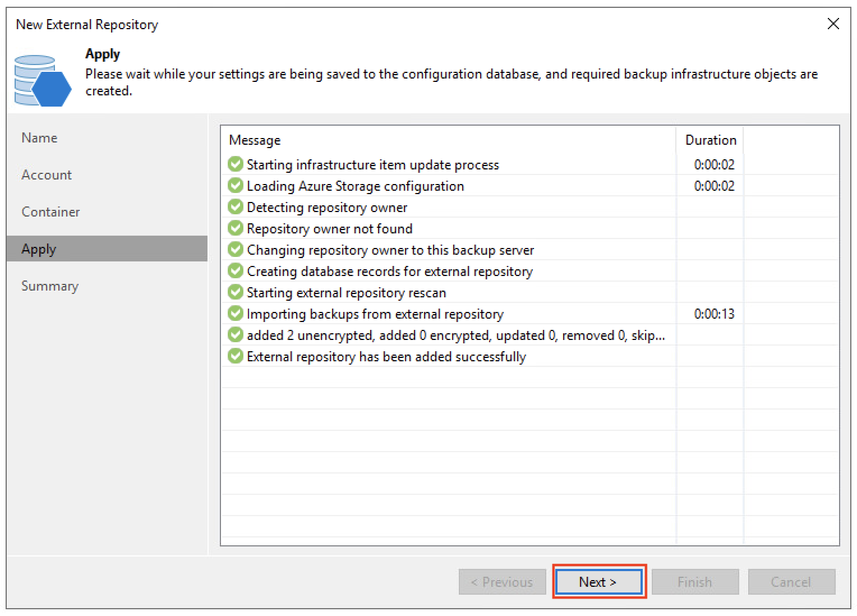Click green check beside Creating database records
The image size is (857, 616).
point(236,271)
